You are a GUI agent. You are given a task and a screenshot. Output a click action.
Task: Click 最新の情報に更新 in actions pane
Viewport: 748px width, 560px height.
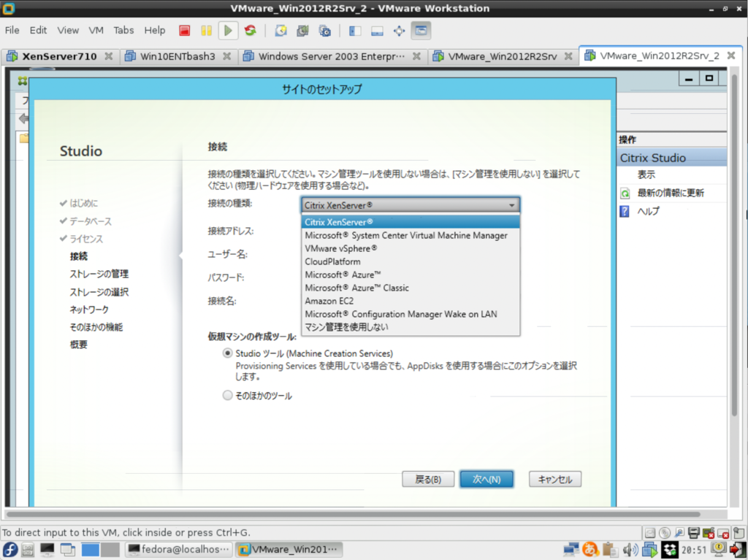point(671,193)
